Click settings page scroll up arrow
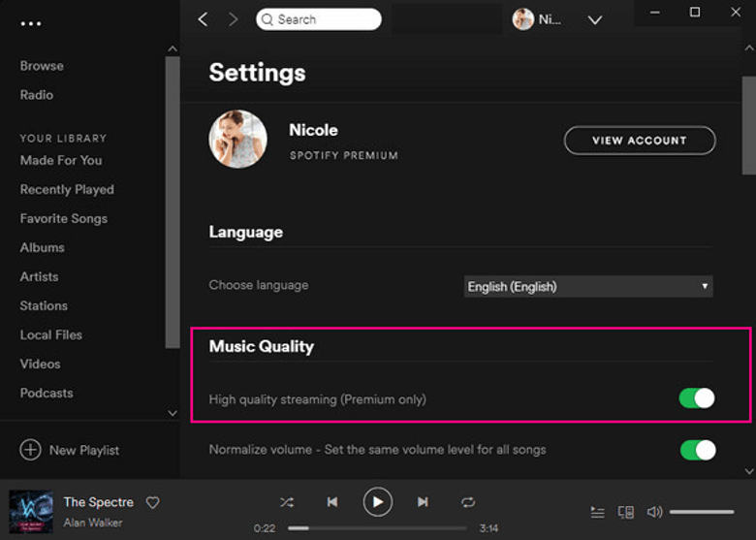This screenshot has width=756, height=540. point(749,48)
